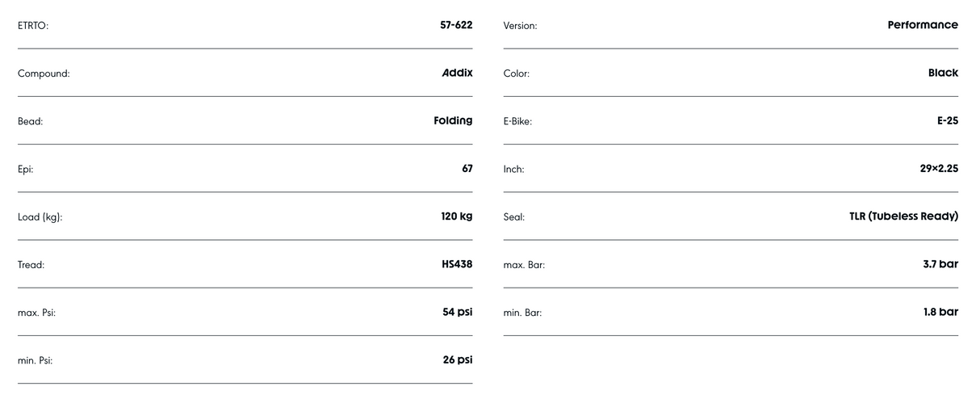
Task: Click the Black color value
Action: point(943,73)
